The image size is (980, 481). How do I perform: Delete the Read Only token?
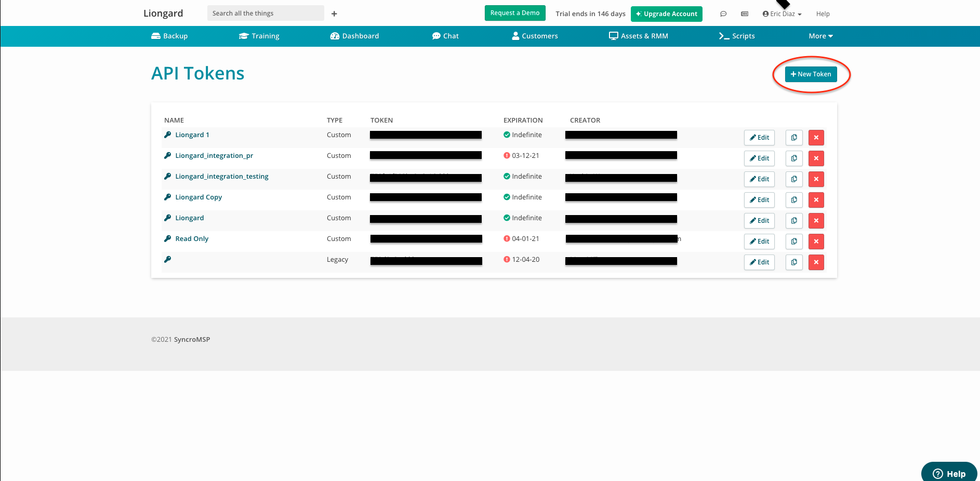point(816,242)
